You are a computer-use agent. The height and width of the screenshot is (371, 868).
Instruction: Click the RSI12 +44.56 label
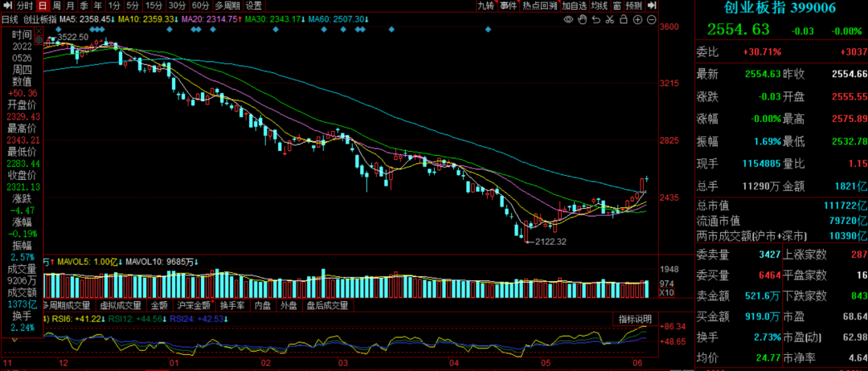[136, 319]
